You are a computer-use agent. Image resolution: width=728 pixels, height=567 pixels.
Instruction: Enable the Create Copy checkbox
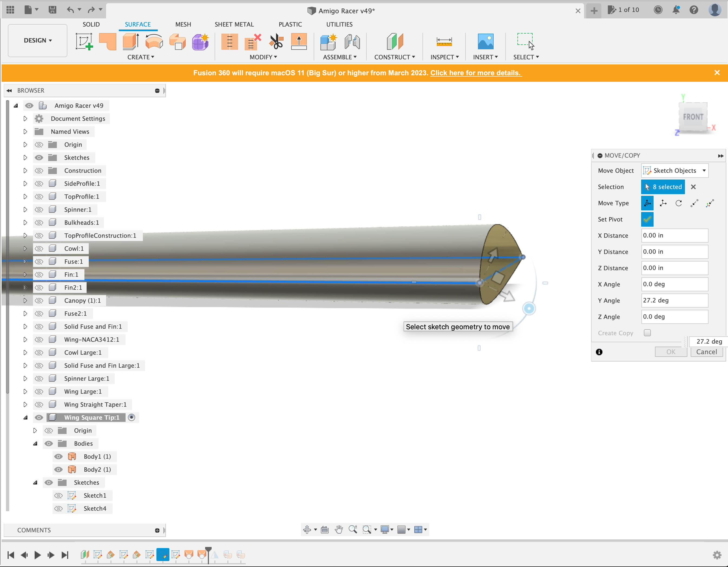pyautogui.click(x=648, y=333)
